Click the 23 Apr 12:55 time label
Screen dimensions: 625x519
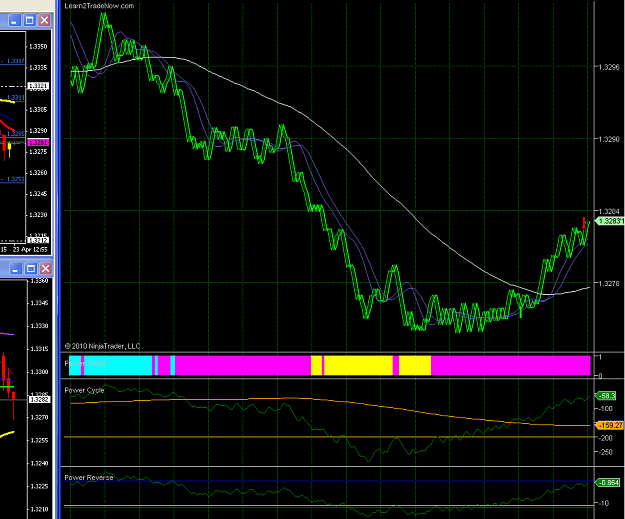click(30, 250)
